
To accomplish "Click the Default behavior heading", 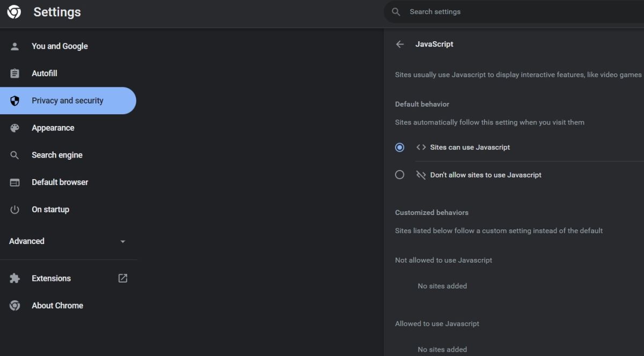I will pos(422,104).
